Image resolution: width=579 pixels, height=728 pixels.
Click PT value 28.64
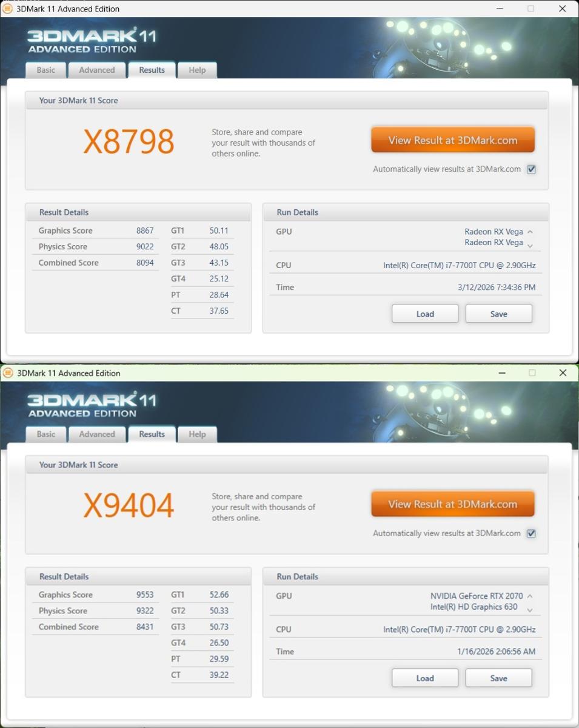(x=219, y=294)
